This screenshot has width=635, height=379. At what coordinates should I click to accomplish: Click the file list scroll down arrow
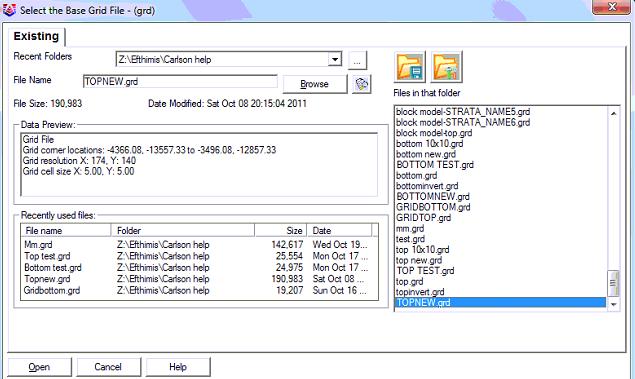tap(613, 304)
